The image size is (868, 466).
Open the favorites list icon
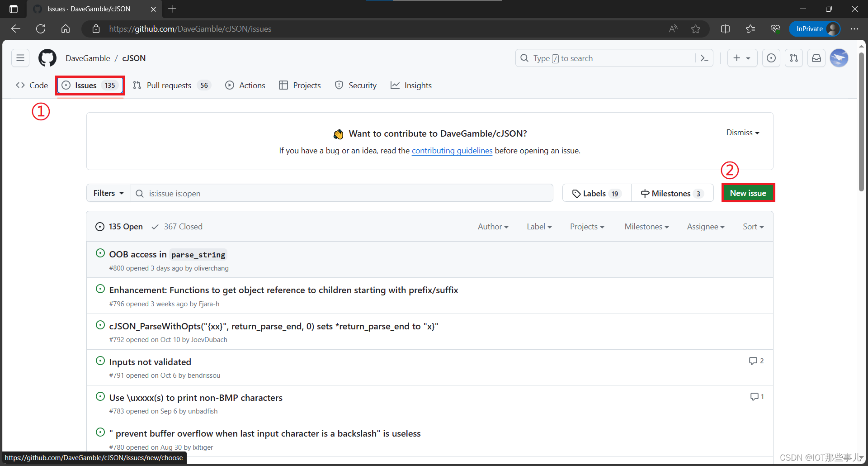(x=750, y=29)
